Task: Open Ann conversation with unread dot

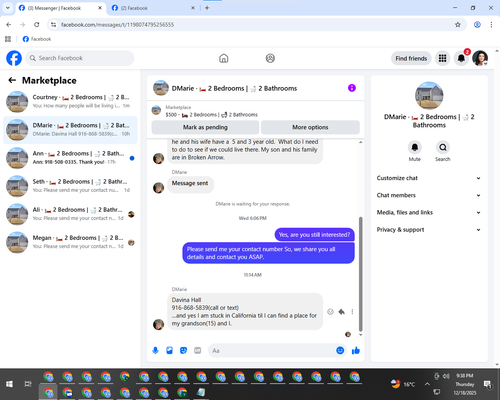Action: pyautogui.click(x=70, y=158)
